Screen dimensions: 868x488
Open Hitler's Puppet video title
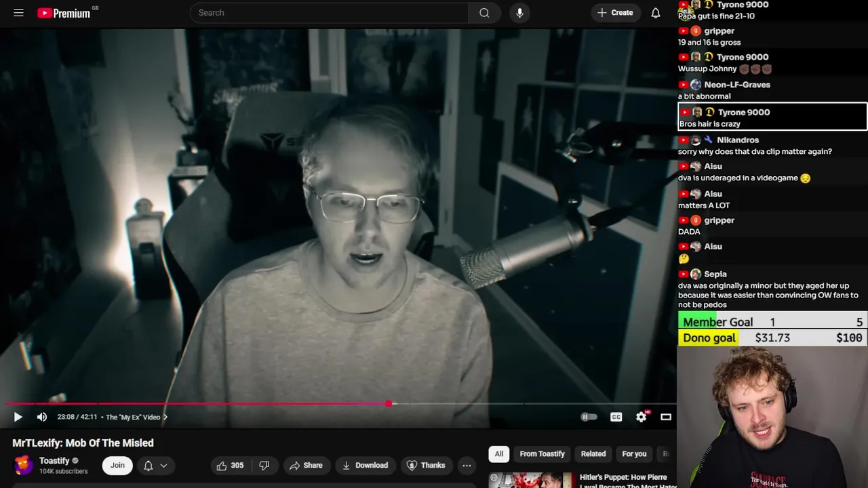click(628, 481)
